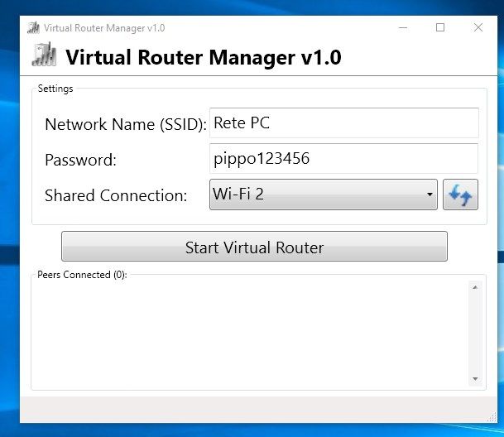Focus the Password field containing pippo123456
This screenshot has width=504, height=437.
(344, 159)
